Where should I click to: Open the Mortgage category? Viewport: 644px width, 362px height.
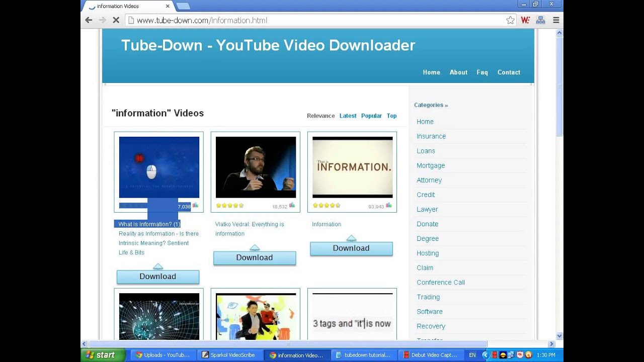(431, 165)
